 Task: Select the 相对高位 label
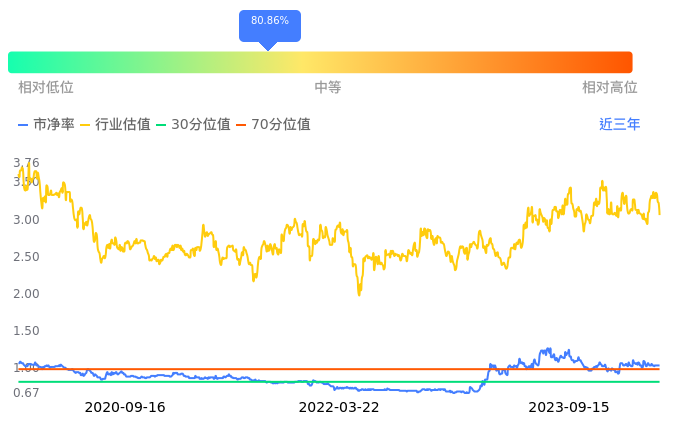[x=610, y=88]
